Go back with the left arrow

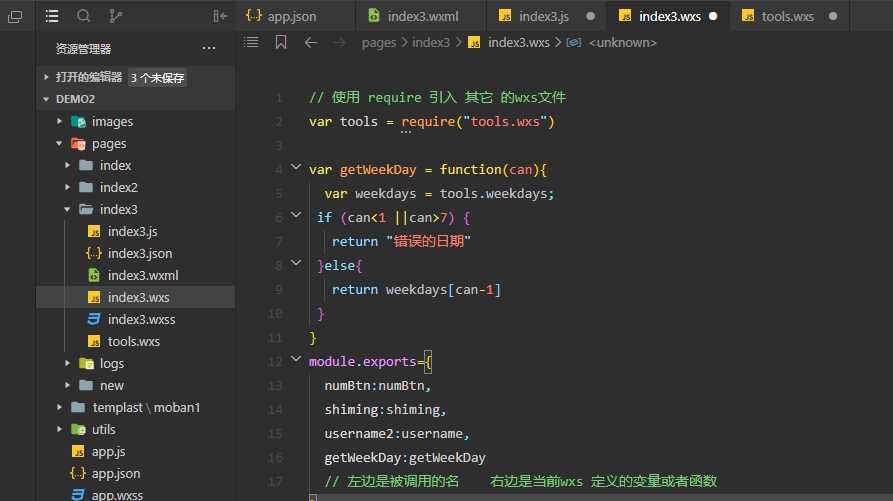tap(310, 42)
